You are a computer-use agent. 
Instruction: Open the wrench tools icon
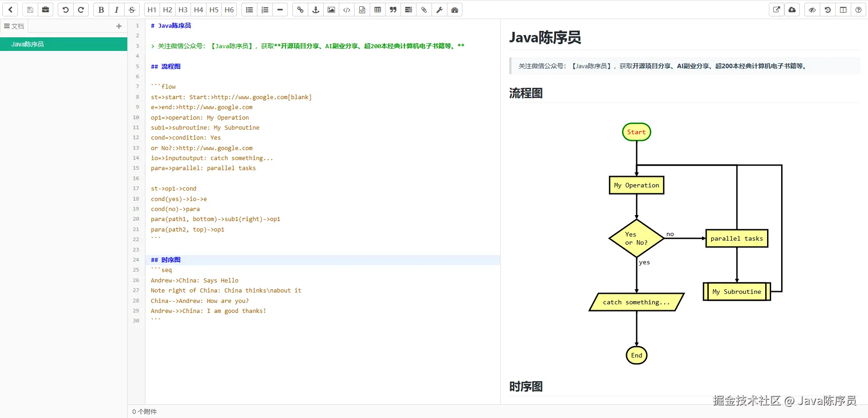click(x=439, y=10)
